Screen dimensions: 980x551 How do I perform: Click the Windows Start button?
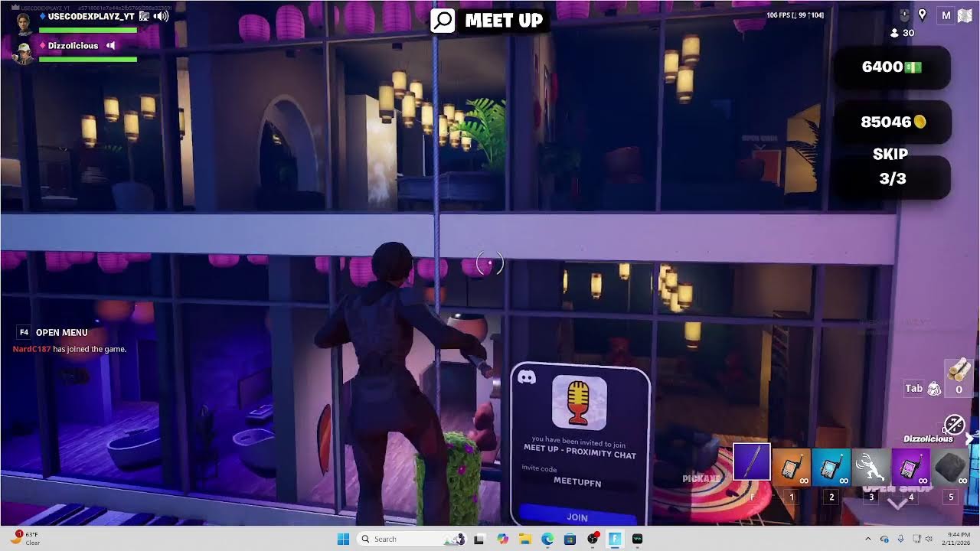click(343, 539)
